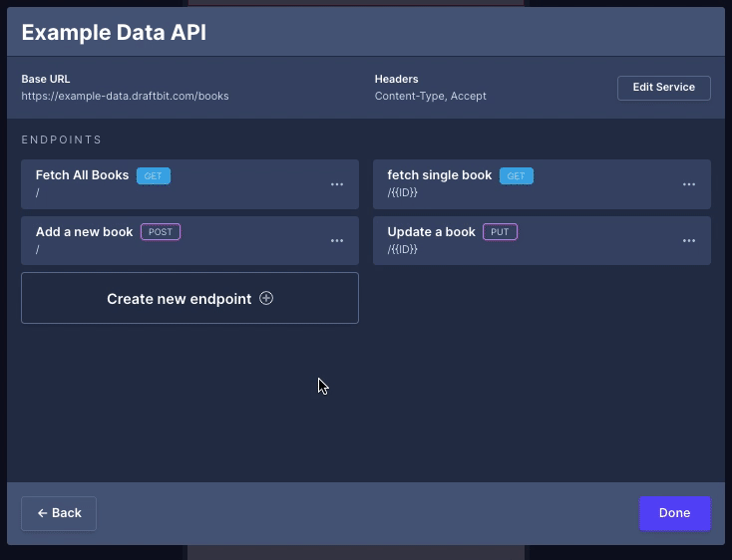Click the PUT badge on Update a book

[500, 232]
